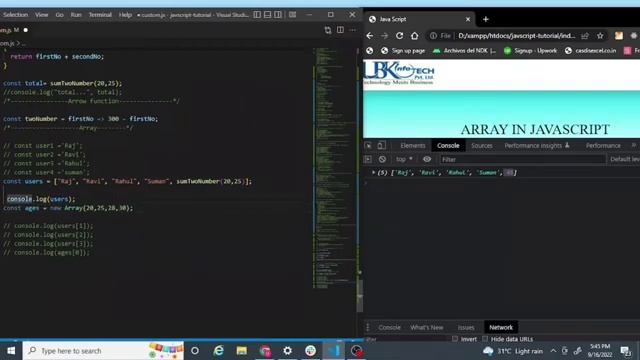Toggle the console sidebar icon

pos(368,160)
